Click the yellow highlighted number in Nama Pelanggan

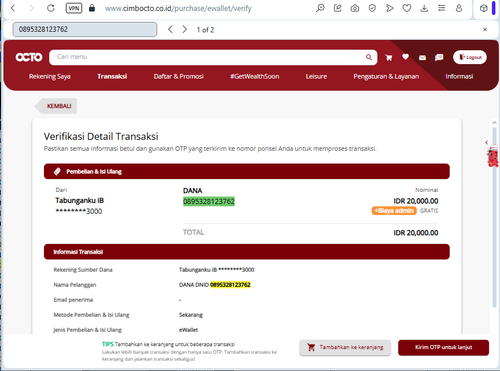click(x=230, y=285)
